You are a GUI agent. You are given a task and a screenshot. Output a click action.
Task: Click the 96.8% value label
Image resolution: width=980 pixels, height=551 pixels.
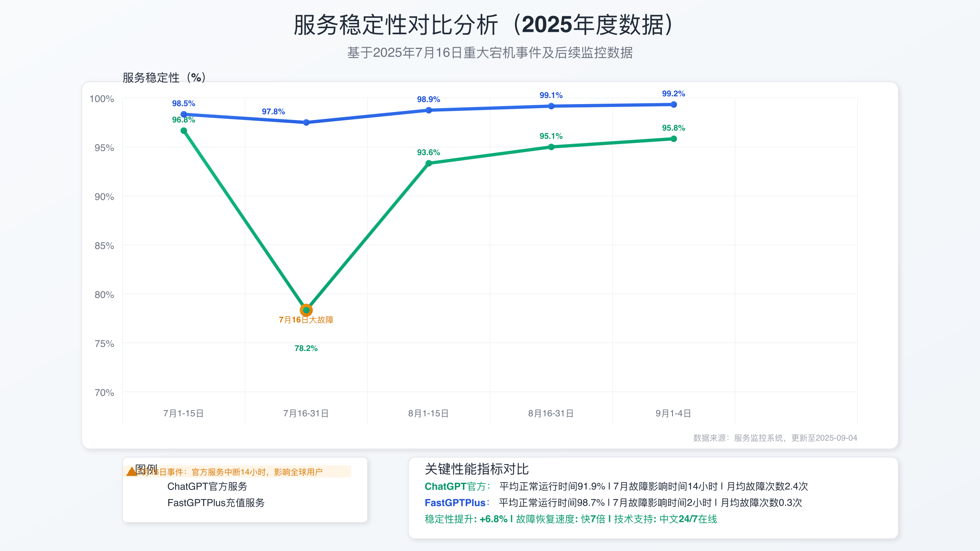coord(184,120)
